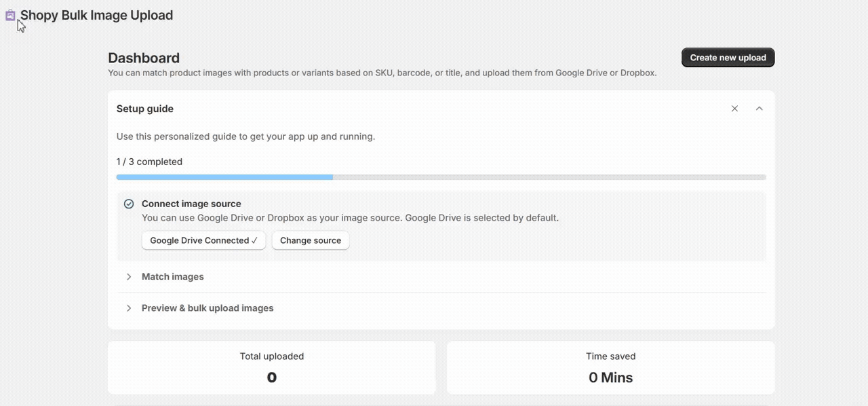Image resolution: width=868 pixels, height=406 pixels.
Task: Dismiss the Setup guide with X icon
Action: pyautogui.click(x=734, y=109)
